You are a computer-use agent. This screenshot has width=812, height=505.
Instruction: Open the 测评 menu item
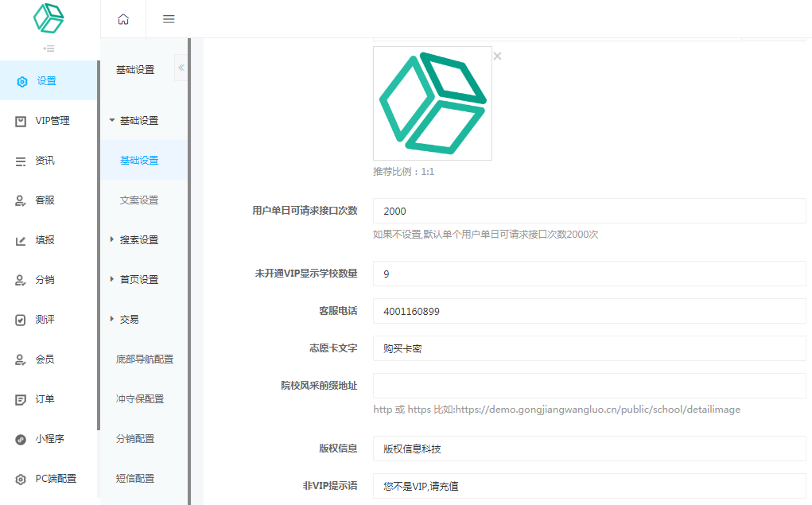point(49,320)
